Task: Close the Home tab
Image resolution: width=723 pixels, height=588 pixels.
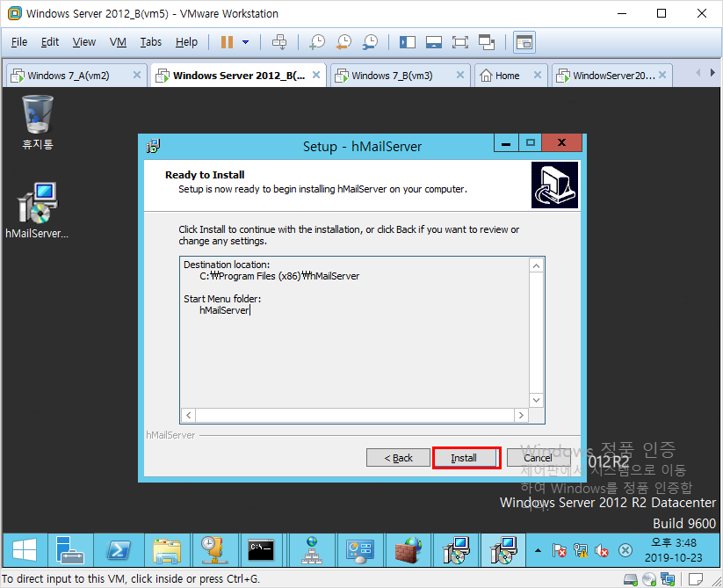Action: (x=538, y=75)
